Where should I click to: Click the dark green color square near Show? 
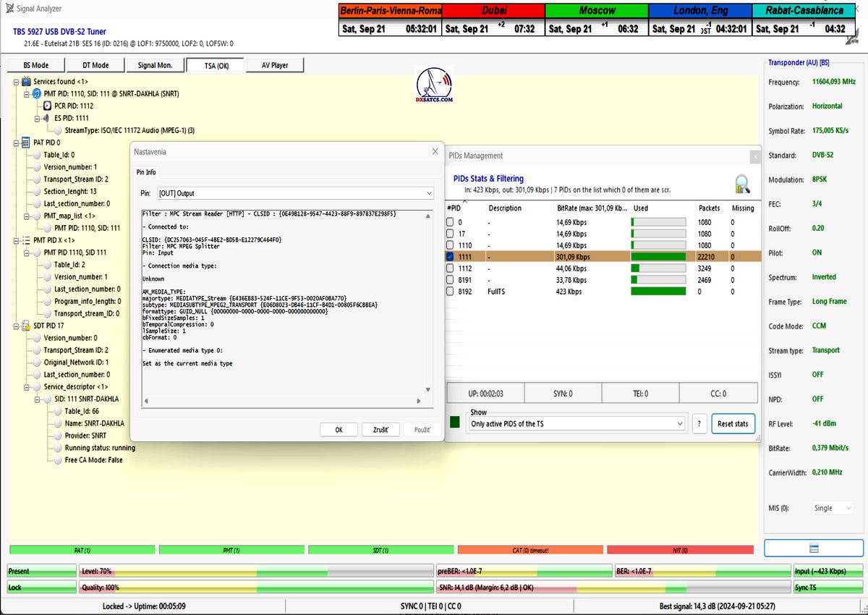(455, 423)
